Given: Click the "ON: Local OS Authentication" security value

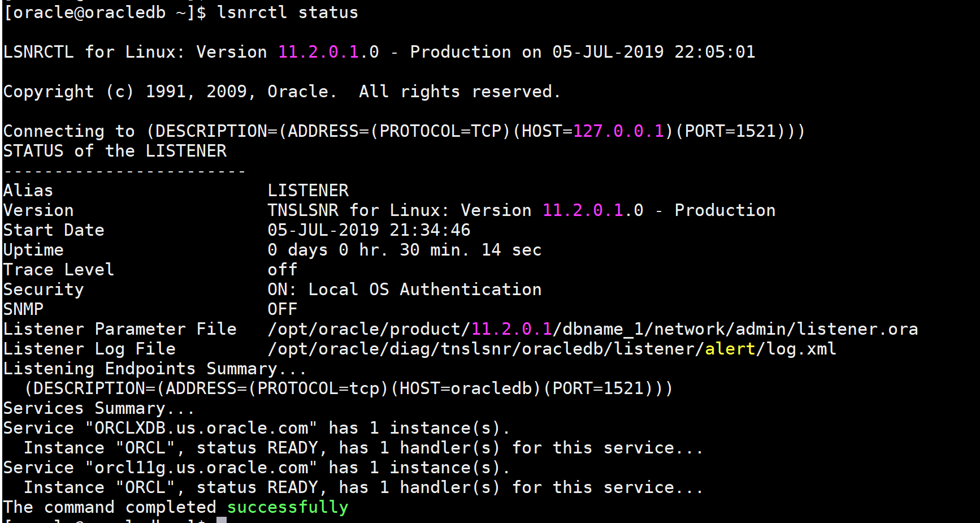Looking at the screenshot, I should pyautogui.click(x=404, y=289).
